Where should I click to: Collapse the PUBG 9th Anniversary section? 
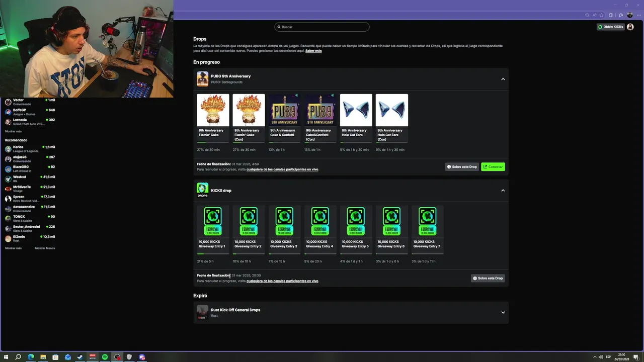pyautogui.click(x=503, y=79)
